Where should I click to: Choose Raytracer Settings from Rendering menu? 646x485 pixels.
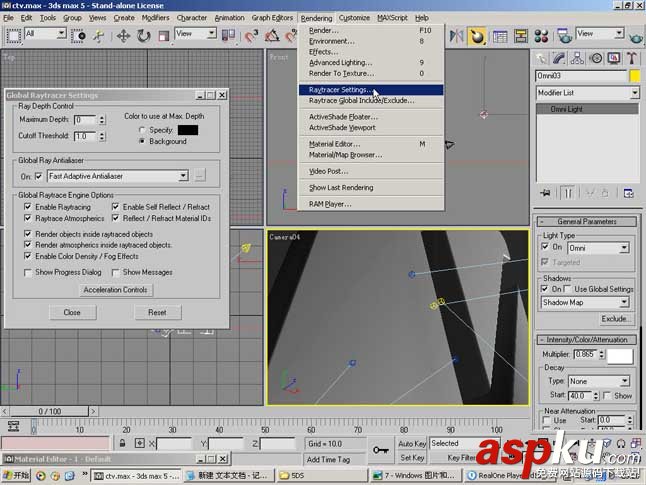(370, 90)
